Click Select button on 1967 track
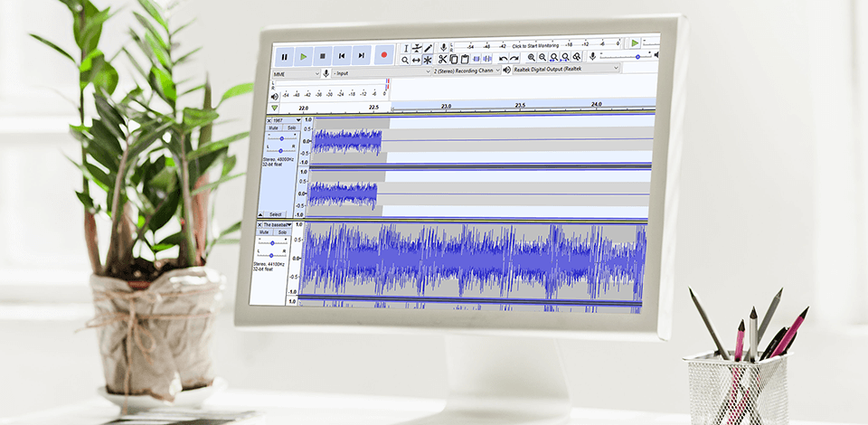Screen dimensions: 868x425 coord(276,214)
